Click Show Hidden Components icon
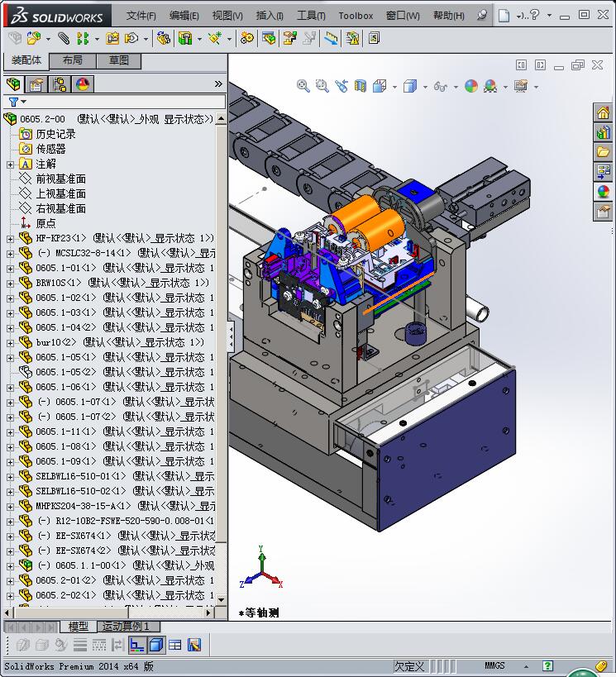The height and width of the screenshot is (677, 616). pyautogui.click(x=163, y=38)
